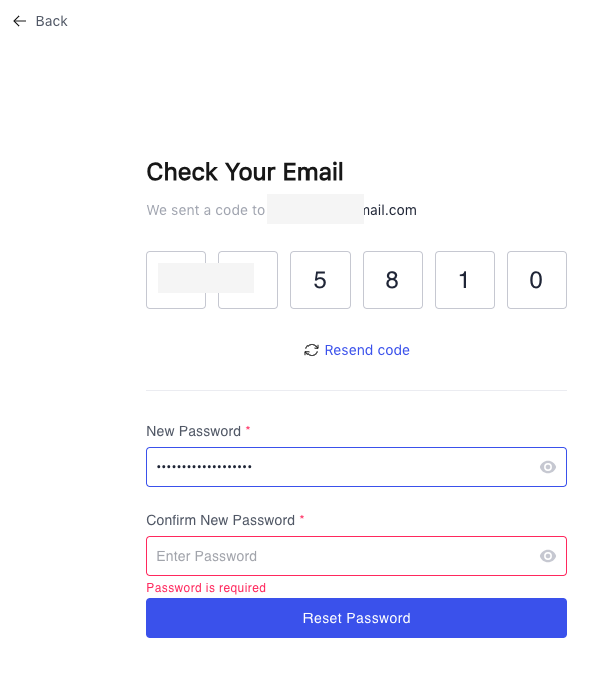Click the code box containing 0
This screenshot has width=616, height=681.
[x=537, y=280]
